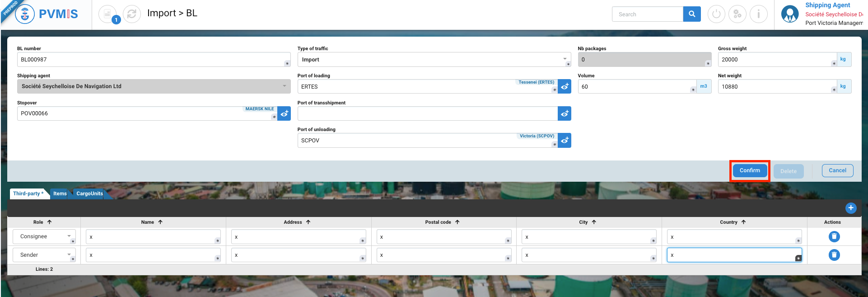
Task: Click lookup icon for Port of unloading
Action: pyautogui.click(x=565, y=141)
